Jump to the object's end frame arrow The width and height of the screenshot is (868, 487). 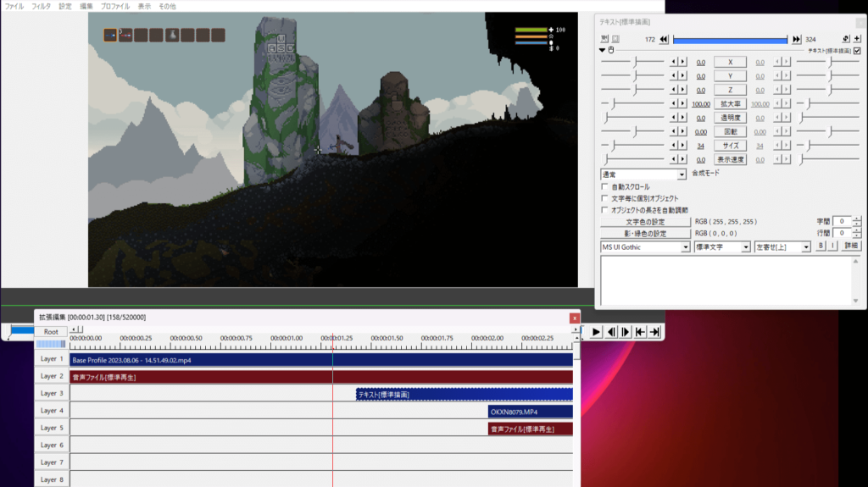click(796, 39)
